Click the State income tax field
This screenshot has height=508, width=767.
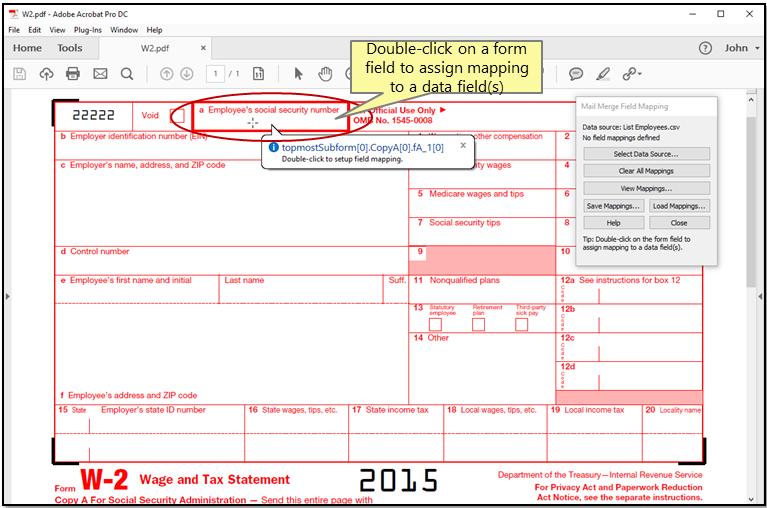(x=396, y=420)
